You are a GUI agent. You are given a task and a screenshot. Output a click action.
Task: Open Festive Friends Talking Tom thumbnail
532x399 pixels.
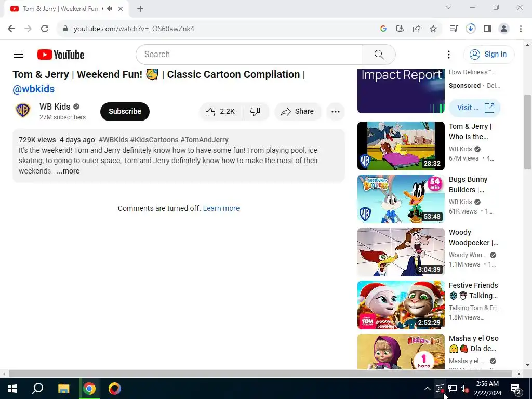pos(401,304)
